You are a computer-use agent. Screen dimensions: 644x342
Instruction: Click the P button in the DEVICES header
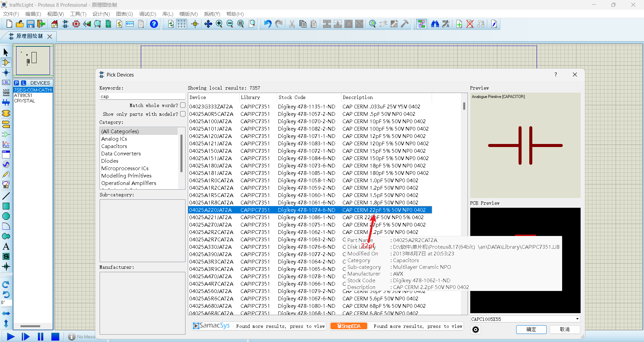coord(16,83)
